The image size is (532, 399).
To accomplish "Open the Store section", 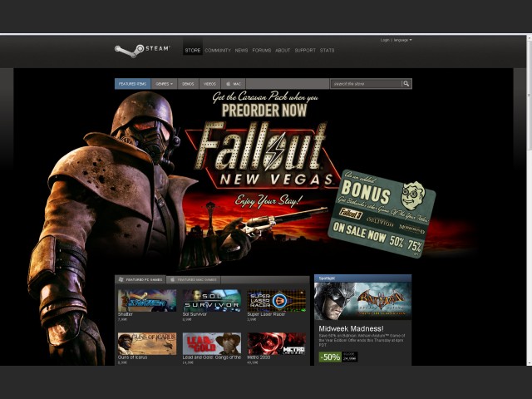I will [x=193, y=50].
